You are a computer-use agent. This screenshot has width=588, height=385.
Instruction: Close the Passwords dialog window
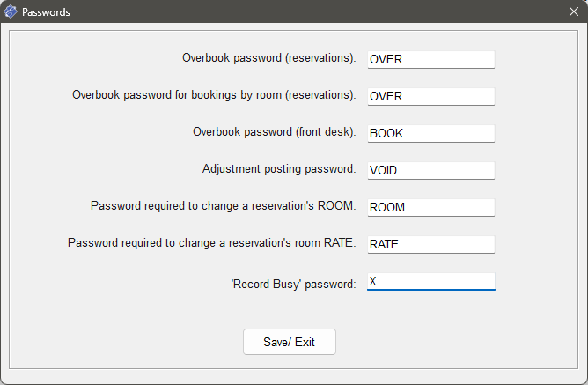(x=572, y=12)
